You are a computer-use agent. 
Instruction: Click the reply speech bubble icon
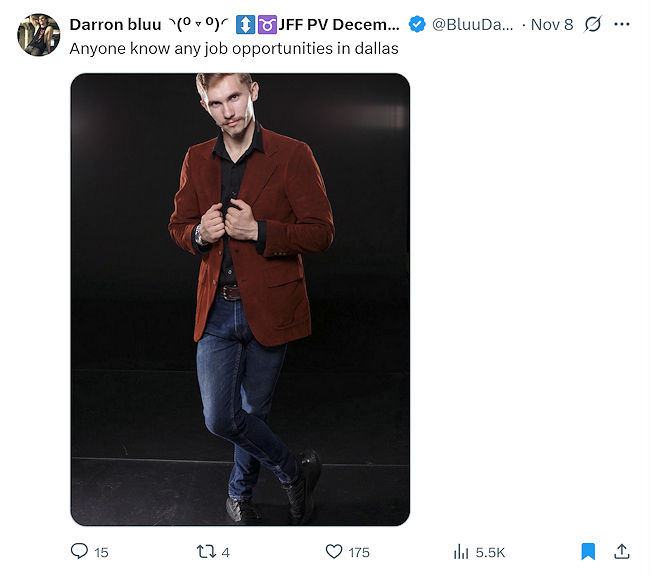coord(80,551)
